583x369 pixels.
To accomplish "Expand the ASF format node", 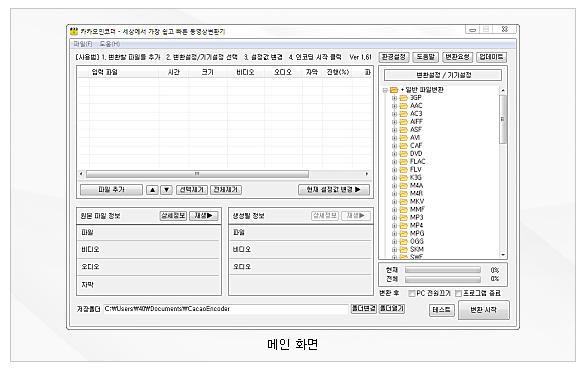I will [x=394, y=130].
